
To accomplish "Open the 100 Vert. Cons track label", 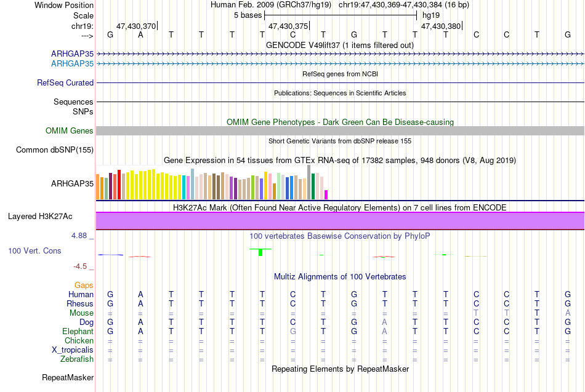I will (x=34, y=250).
